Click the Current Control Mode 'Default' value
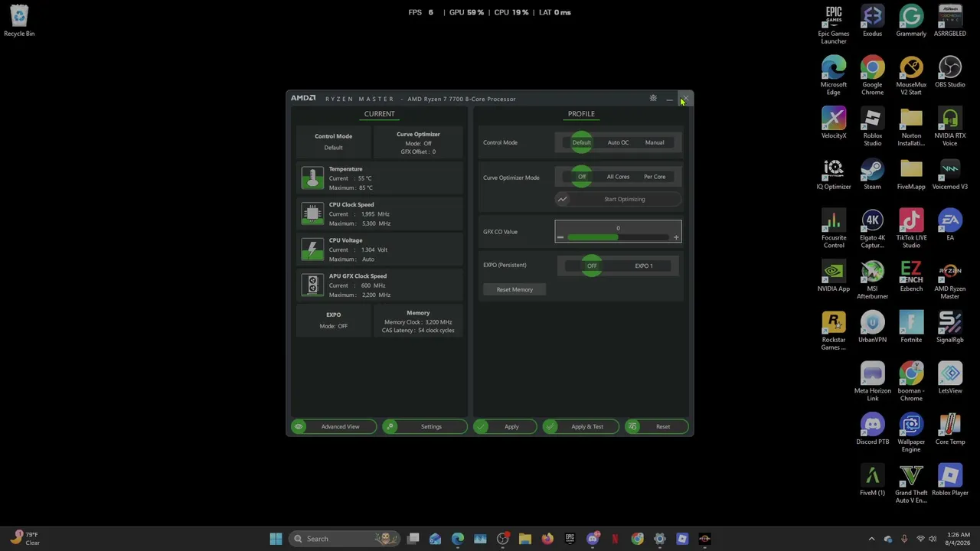 click(333, 148)
